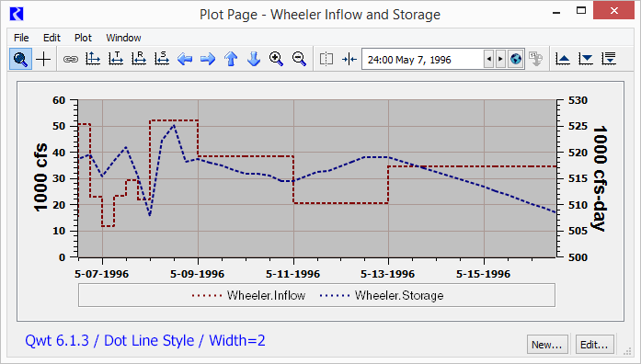641x364 pixels.
Task: Click the lines with down-triangle icon
Action: point(609,59)
